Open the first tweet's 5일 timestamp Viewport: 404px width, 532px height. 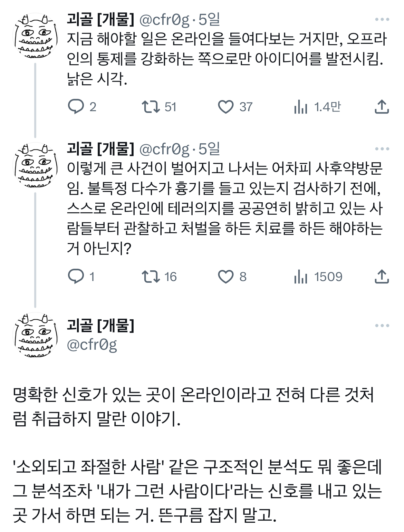tap(209, 20)
